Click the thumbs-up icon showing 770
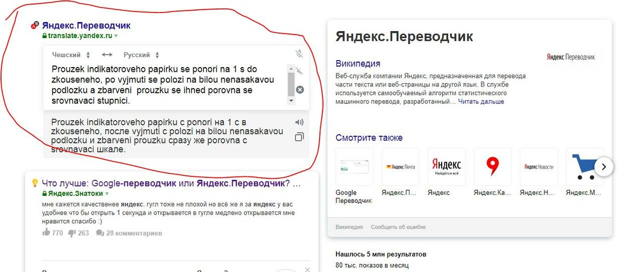This screenshot has width=644, height=272. coord(46,233)
